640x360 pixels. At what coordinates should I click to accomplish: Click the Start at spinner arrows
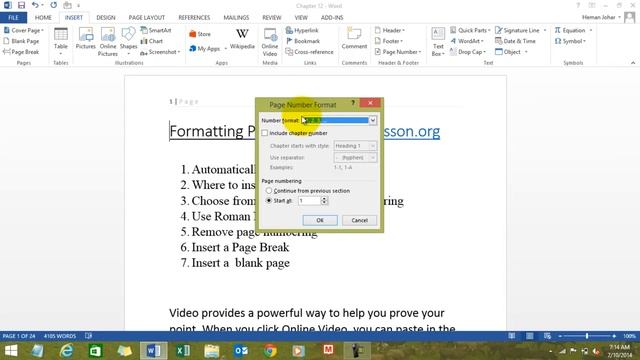[x=324, y=201]
